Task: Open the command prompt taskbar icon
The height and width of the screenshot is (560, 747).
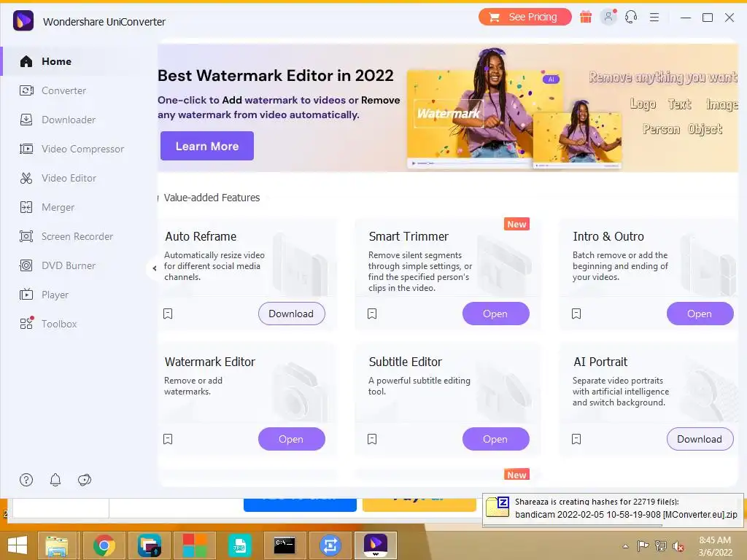Action: click(285, 545)
